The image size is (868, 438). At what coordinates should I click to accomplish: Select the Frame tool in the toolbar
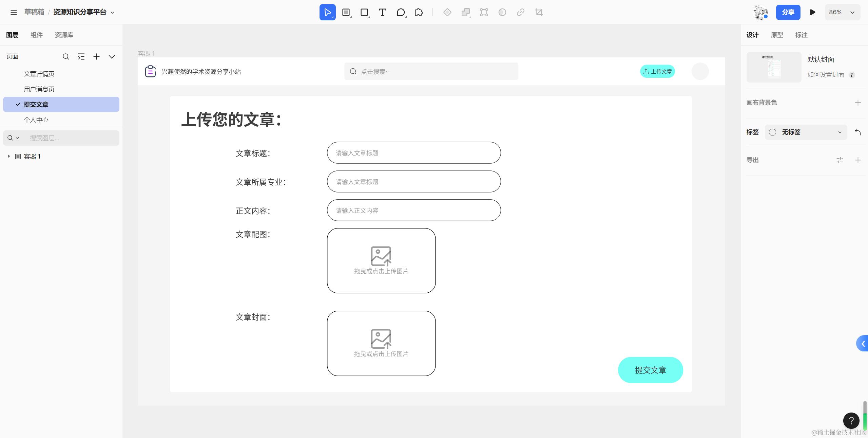pyautogui.click(x=346, y=12)
